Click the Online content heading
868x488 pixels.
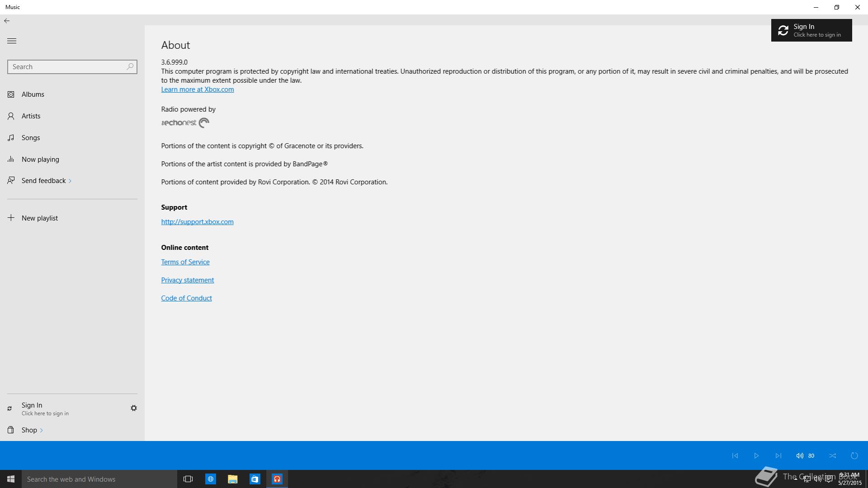[185, 248]
